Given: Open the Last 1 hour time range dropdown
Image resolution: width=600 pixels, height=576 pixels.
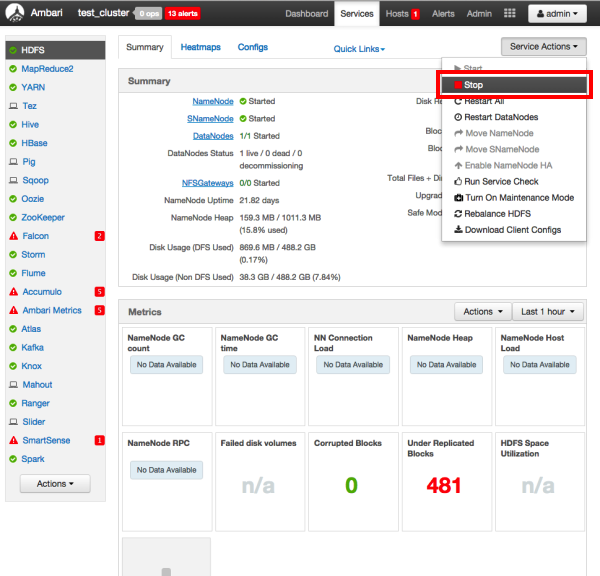Looking at the screenshot, I should (x=549, y=312).
